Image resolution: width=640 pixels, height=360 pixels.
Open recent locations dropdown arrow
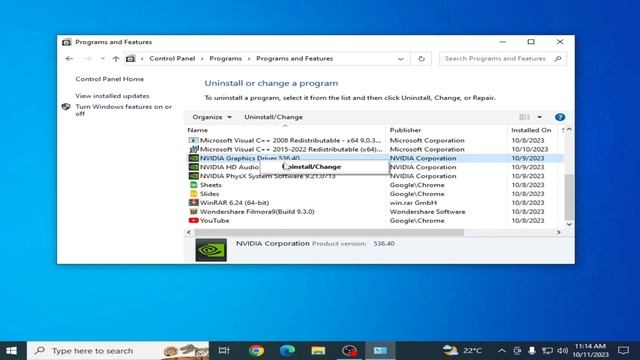coord(102,59)
